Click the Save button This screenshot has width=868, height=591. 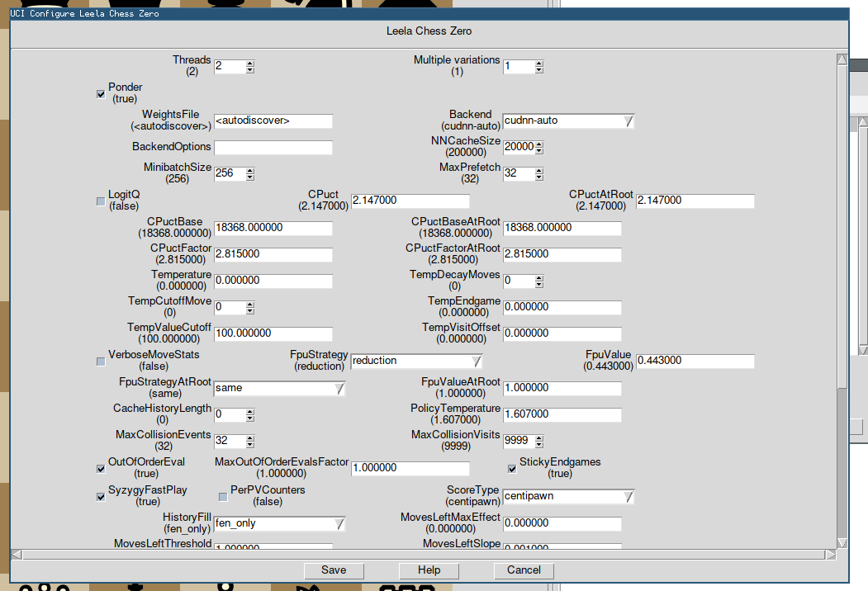pos(334,570)
